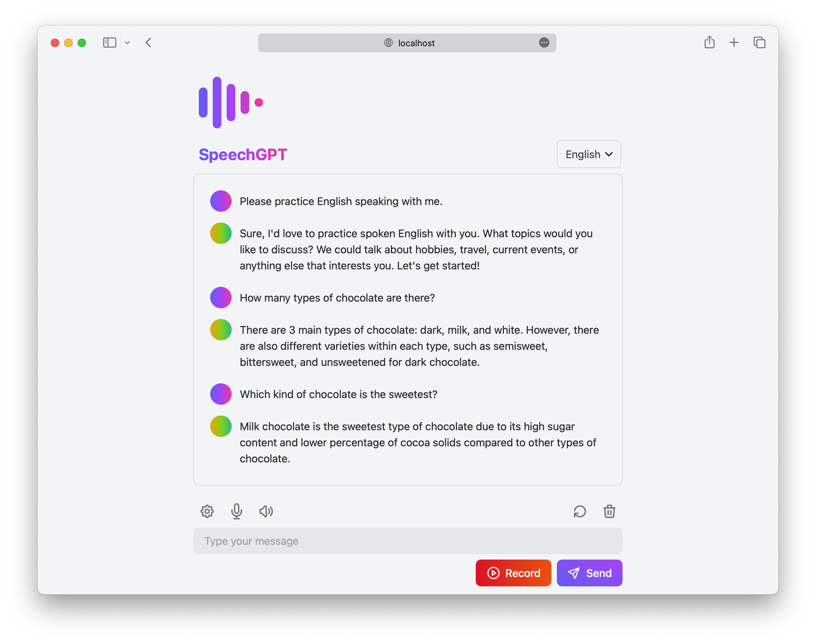
Task: Toggle the audio speaker output
Action: (265, 511)
